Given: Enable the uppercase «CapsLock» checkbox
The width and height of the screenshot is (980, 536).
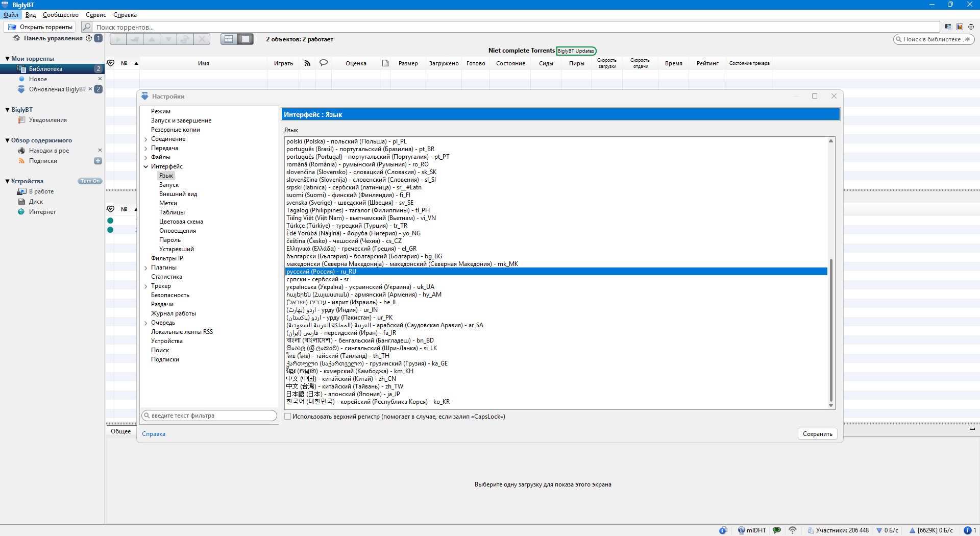Looking at the screenshot, I should [x=288, y=417].
